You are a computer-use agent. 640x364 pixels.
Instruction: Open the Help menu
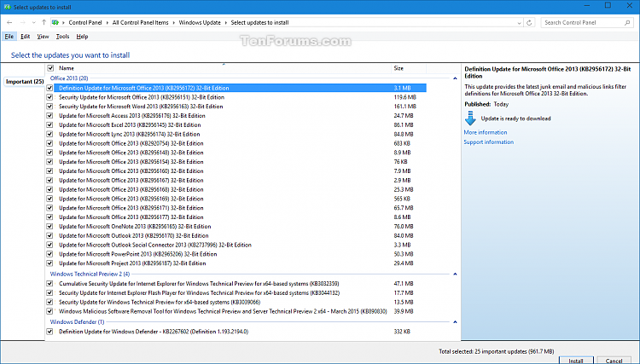pyautogui.click(x=82, y=37)
